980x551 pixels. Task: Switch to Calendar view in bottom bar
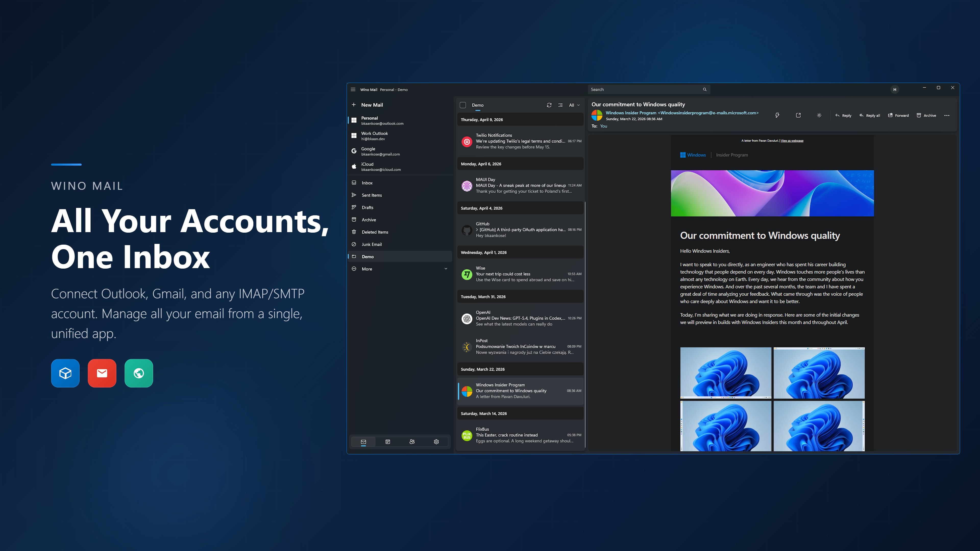click(388, 442)
